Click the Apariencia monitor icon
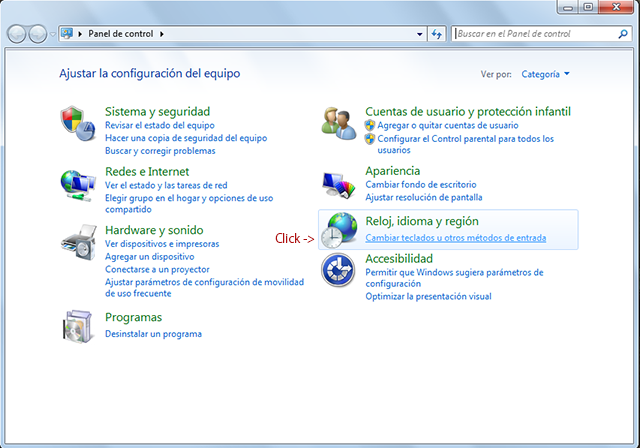The image size is (640, 448). (x=338, y=186)
